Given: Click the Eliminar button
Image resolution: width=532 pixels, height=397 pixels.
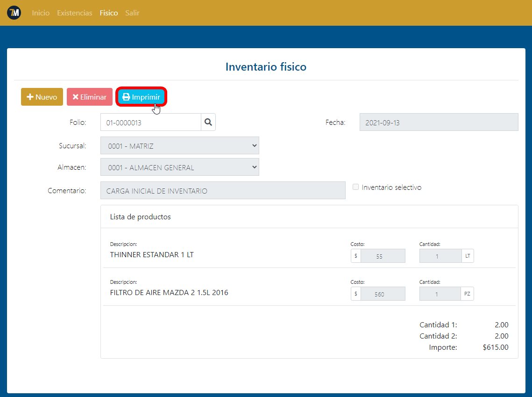Looking at the screenshot, I should pos(89,97).
